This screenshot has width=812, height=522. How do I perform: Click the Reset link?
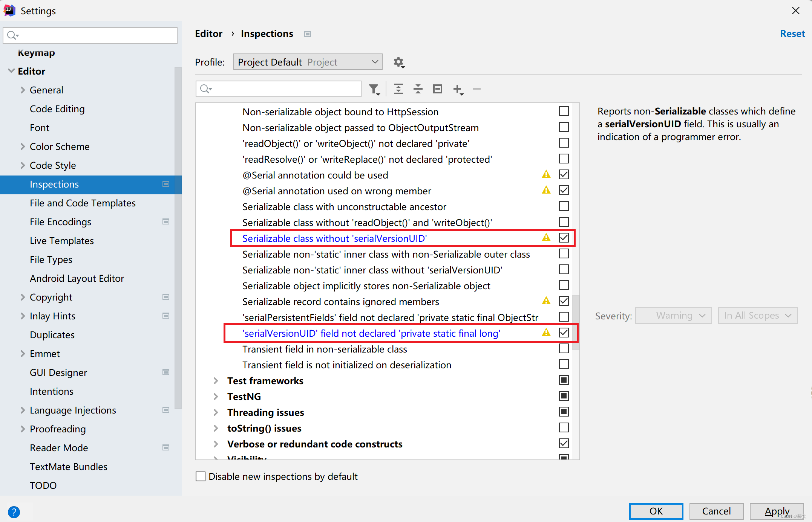click(792, 34)
